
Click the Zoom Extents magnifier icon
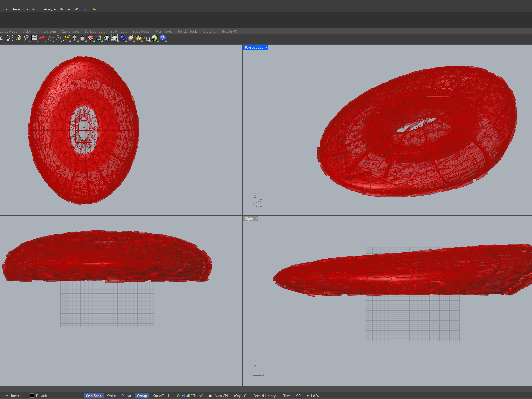point(10,38)
